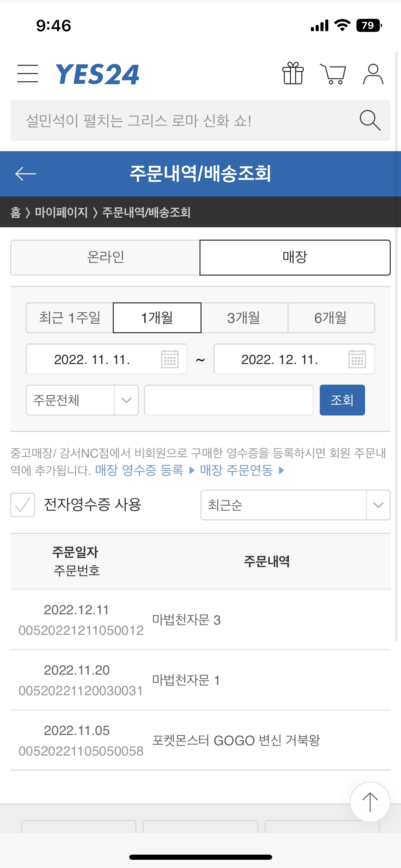Tap the search magnifier icon
401x868 pixels.
point(370,120)
